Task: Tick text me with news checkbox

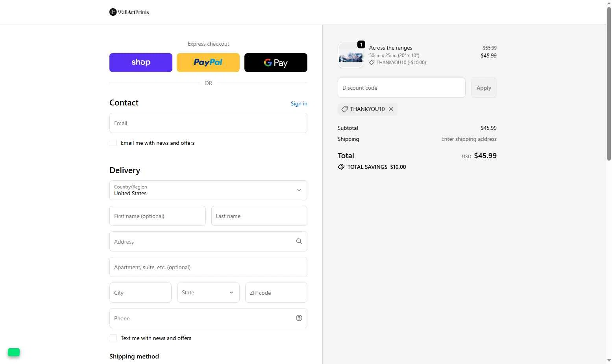Action: [113, 338]
